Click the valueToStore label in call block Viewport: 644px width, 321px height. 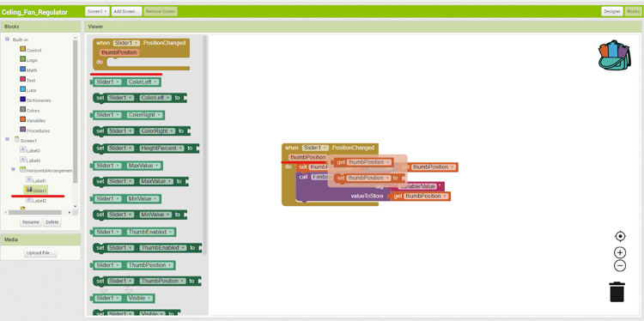tap(367, 197)
